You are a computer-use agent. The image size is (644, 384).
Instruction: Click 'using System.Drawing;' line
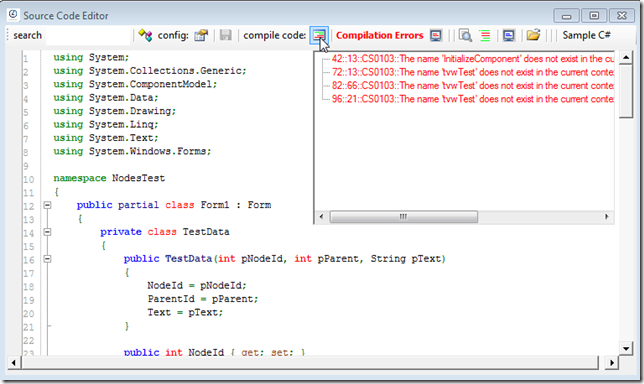click(x=115, y=111)
